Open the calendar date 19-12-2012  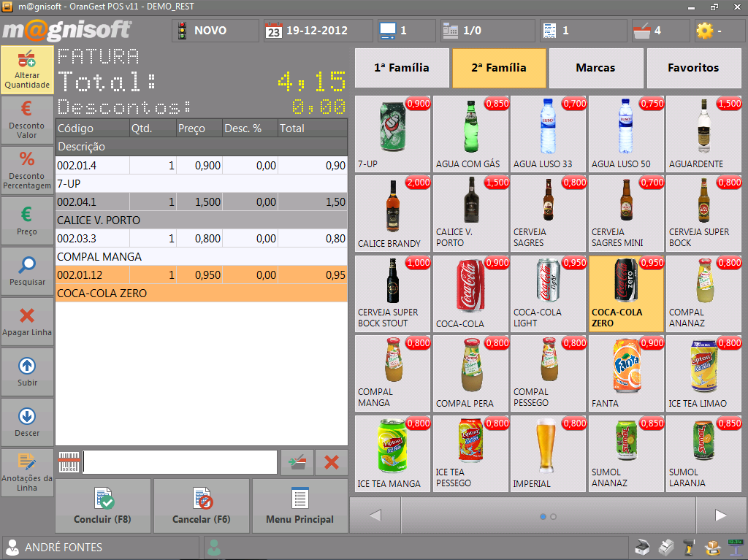pyautogui.click(x=318, y=31)
